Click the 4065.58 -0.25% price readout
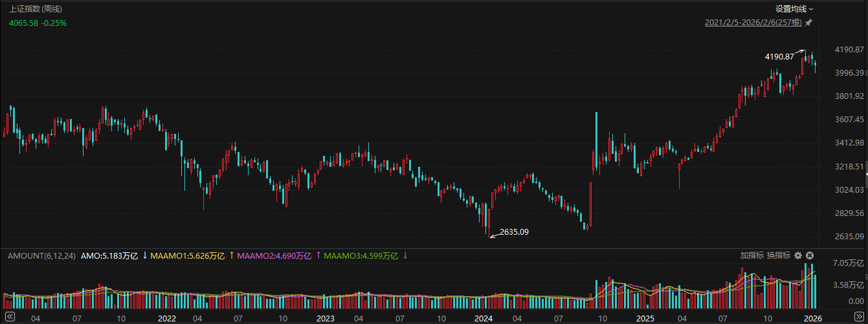Viewport: 868px width, 324px height. click(x=38, y=23)
